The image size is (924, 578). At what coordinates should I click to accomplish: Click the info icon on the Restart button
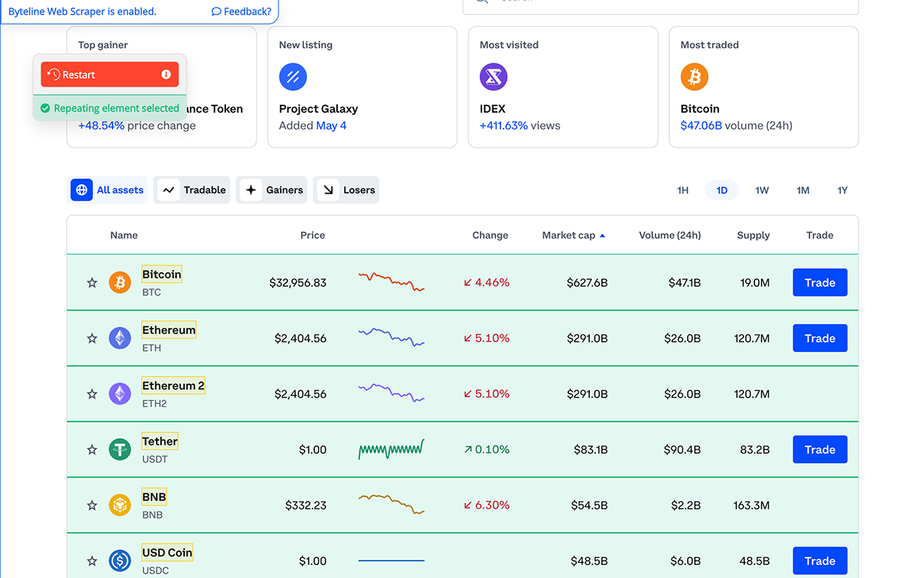click(166, 74)
